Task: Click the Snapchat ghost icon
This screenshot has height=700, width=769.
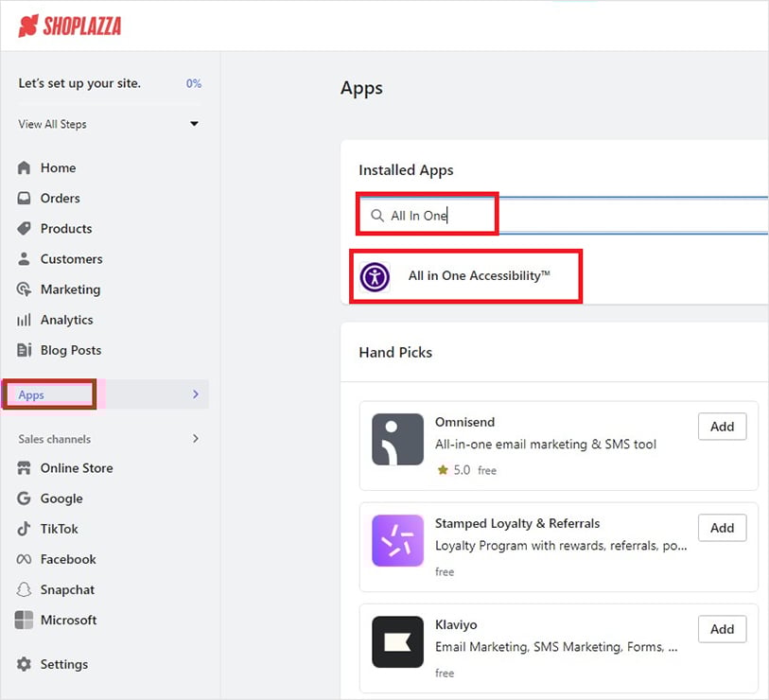Action: [24, 589]
